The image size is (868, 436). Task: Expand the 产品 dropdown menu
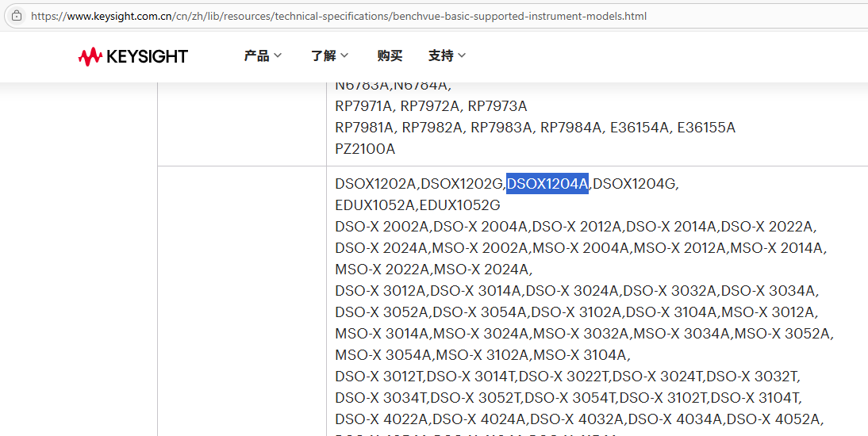[263, 55]
